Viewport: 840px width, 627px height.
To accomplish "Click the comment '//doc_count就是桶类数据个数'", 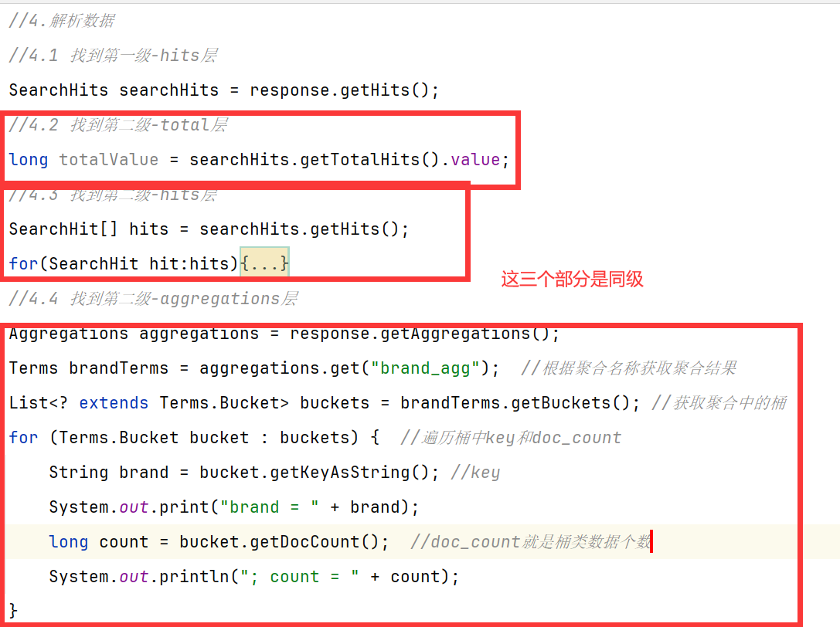I will [x=530, y=542].
